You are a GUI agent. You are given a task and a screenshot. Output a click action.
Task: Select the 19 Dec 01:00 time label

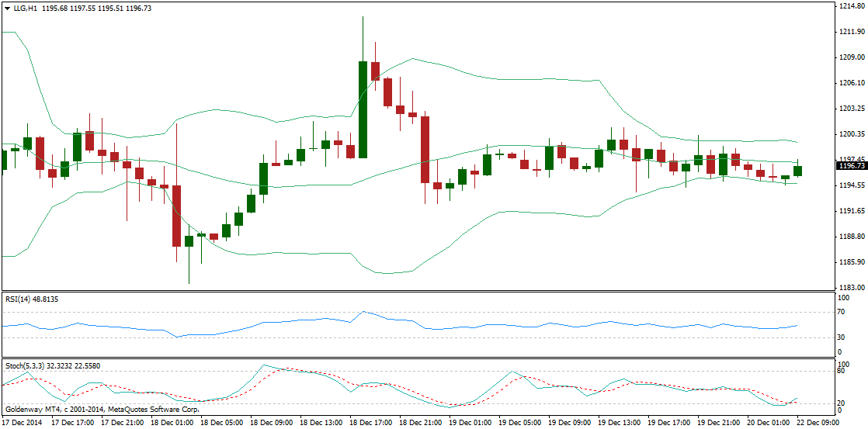pos(470,424)
